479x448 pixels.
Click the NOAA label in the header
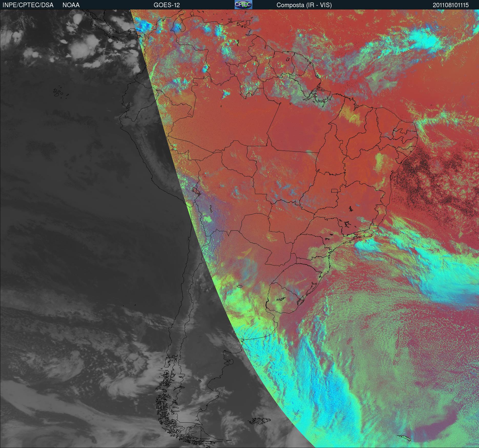(x=71, y=5)
